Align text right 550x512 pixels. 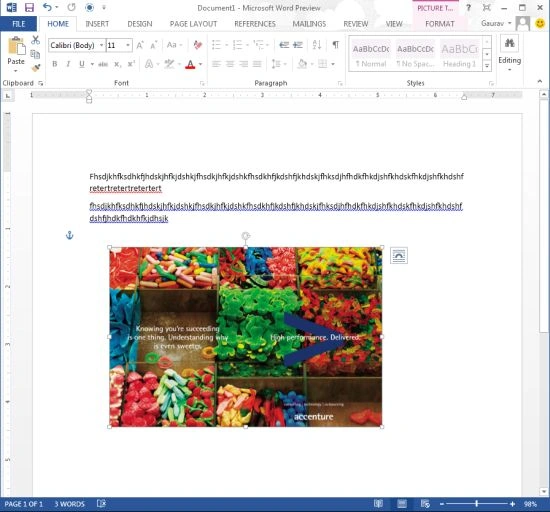coord(243,64)
